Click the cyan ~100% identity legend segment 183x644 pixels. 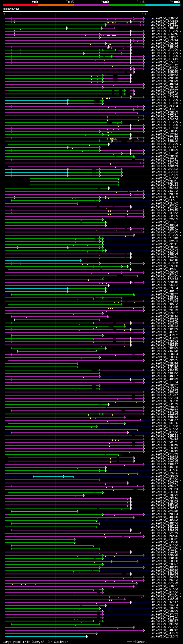point(162,5)
